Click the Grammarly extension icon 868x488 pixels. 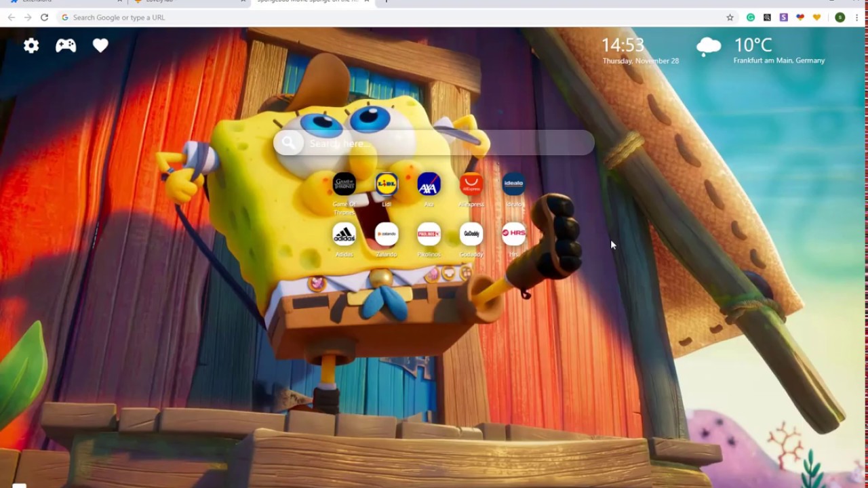750,18
